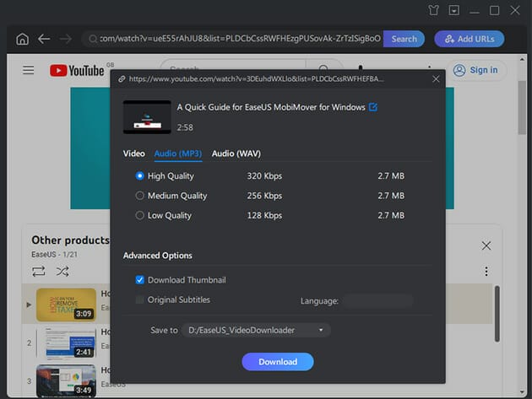Close the download dialog with X
This screenshot has height=399, width=532.
(436, 78)
